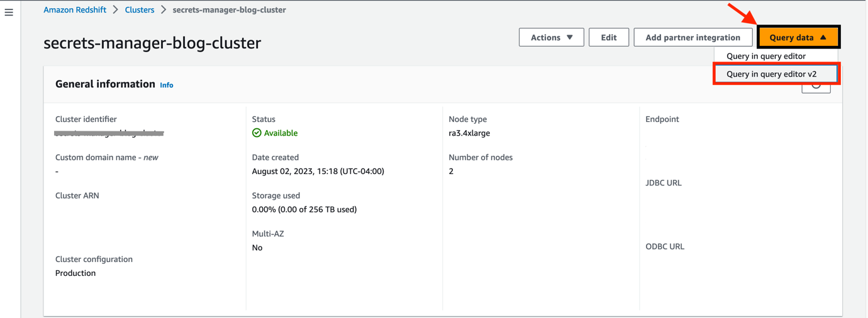Viewport: 868px width, 318px height.
Task: Click the Production configuration value
Action: coord(75,273)
